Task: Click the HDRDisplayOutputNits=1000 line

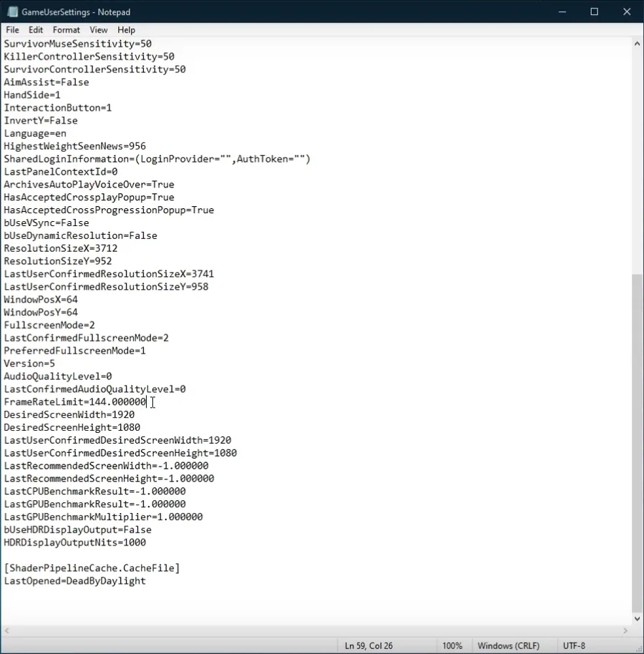Action: [x=74, y=542]
